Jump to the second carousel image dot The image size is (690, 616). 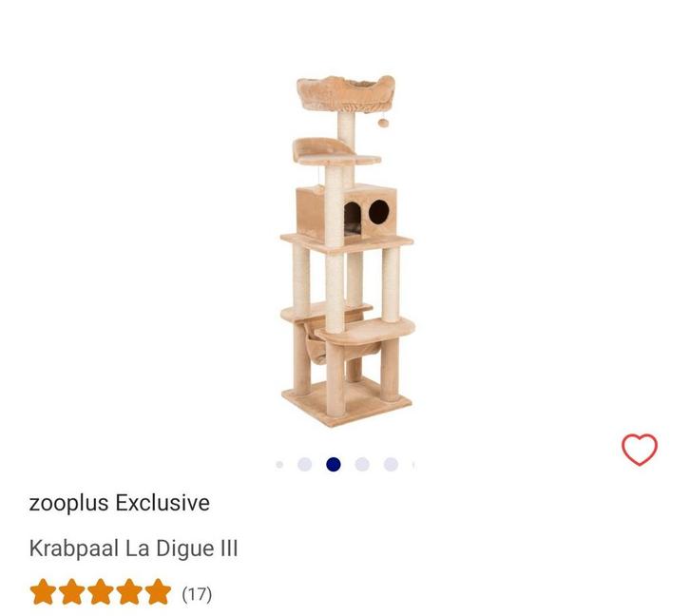(304, 464)
